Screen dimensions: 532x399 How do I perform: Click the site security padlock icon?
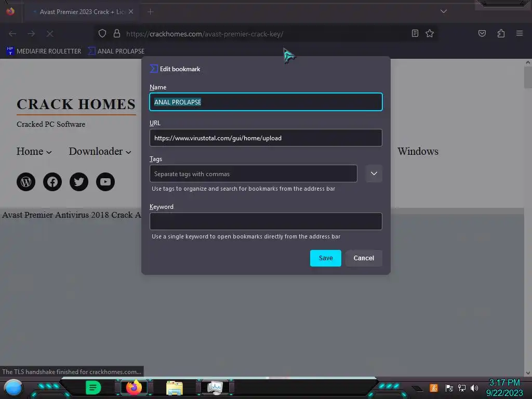(117, 33)
